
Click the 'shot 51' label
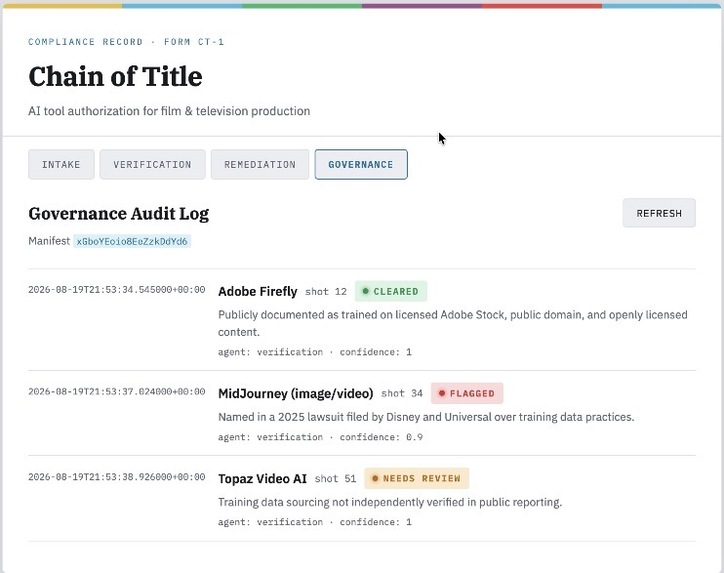[x=336, y=479]
